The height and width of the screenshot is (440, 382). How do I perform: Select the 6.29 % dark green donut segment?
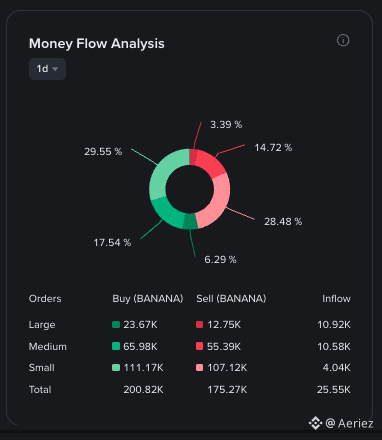tap(190, 221)
